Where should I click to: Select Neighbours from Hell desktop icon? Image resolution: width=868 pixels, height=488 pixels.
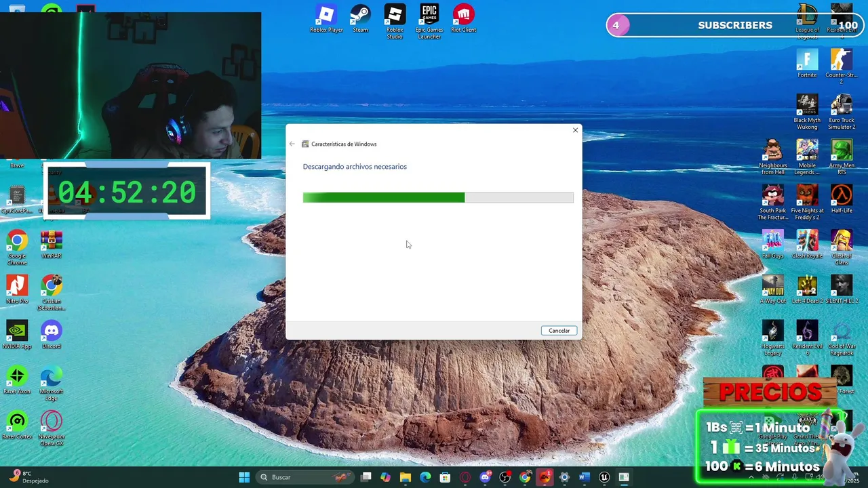pos(772,158)
